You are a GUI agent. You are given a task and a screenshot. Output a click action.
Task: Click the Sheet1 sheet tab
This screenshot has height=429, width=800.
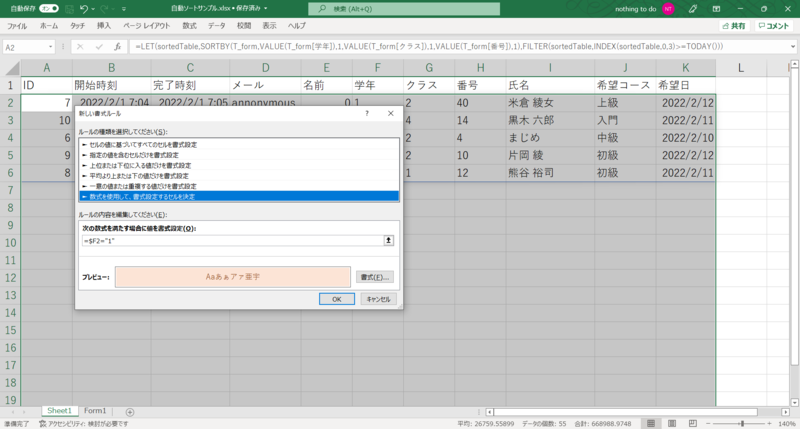click(59, 411)
